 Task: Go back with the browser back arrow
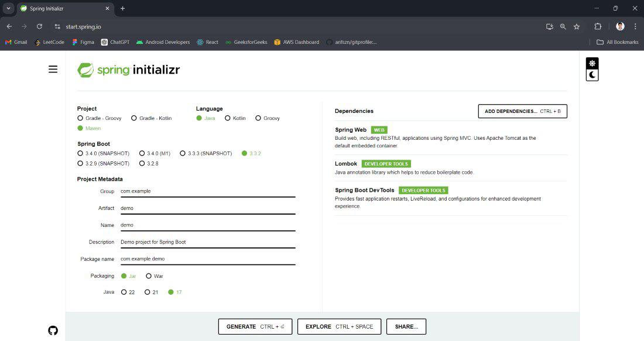(9, 27)
